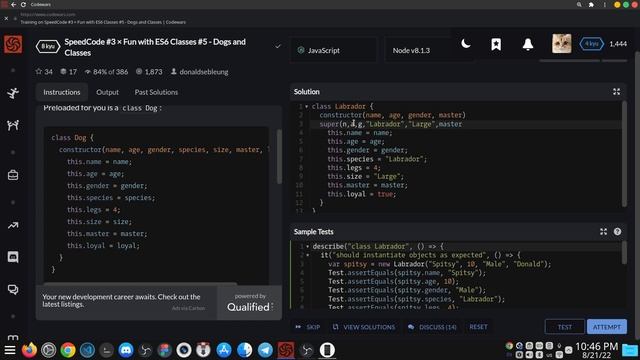This screenshot has height=360, width=640.
Task: Open the bookmarks icon in header
Action: (x=496, y=44)
